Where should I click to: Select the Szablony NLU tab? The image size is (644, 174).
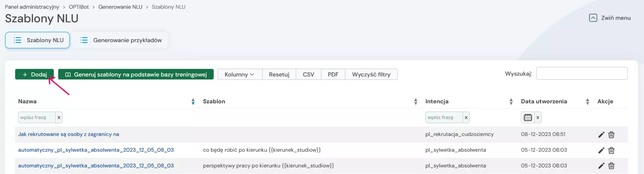click(37, 40)
